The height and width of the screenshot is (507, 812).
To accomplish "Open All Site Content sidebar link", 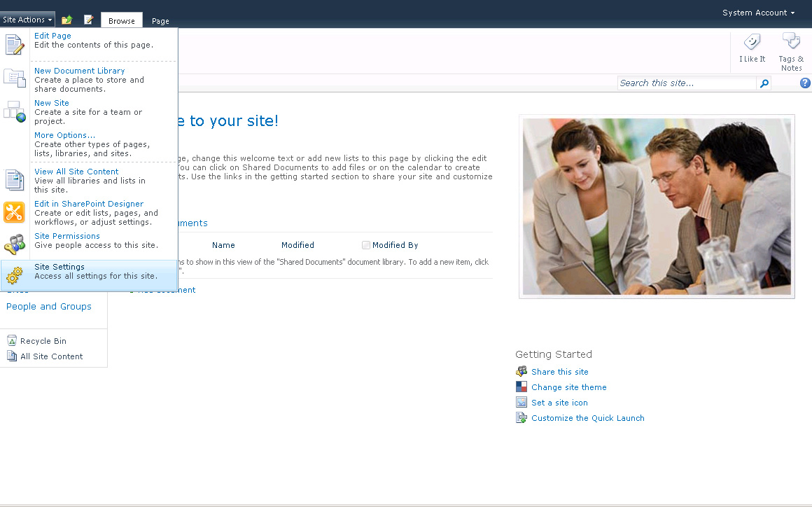I will click(x=52, y=356).
